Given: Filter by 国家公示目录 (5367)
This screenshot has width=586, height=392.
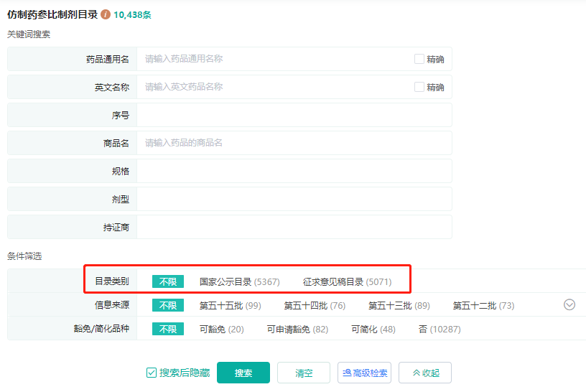Looking at the screenshot, I should point(239,281).
